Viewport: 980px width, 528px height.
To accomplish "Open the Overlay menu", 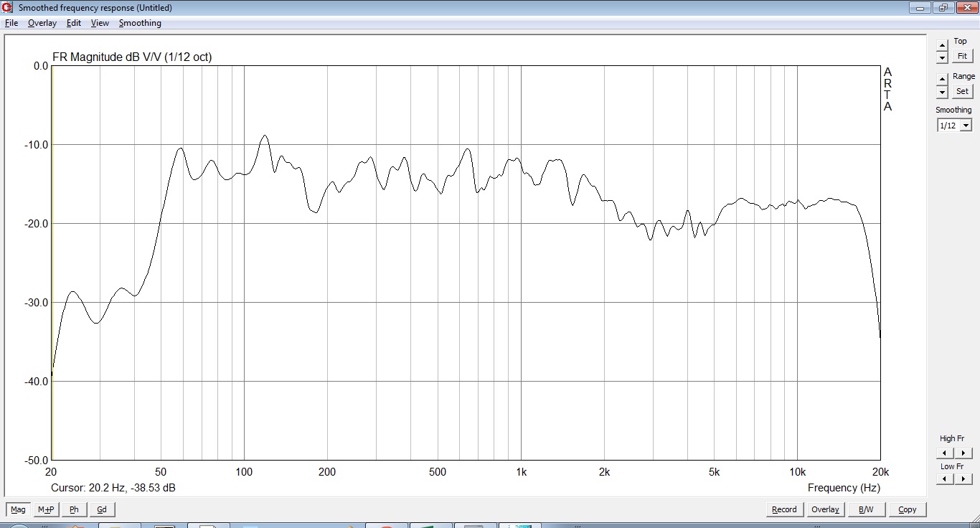I will coord(42,23).
